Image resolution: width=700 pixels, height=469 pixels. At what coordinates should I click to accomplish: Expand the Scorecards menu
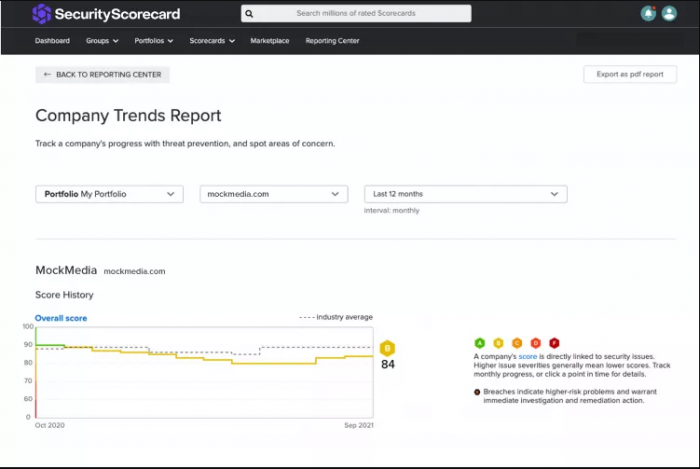212,41
